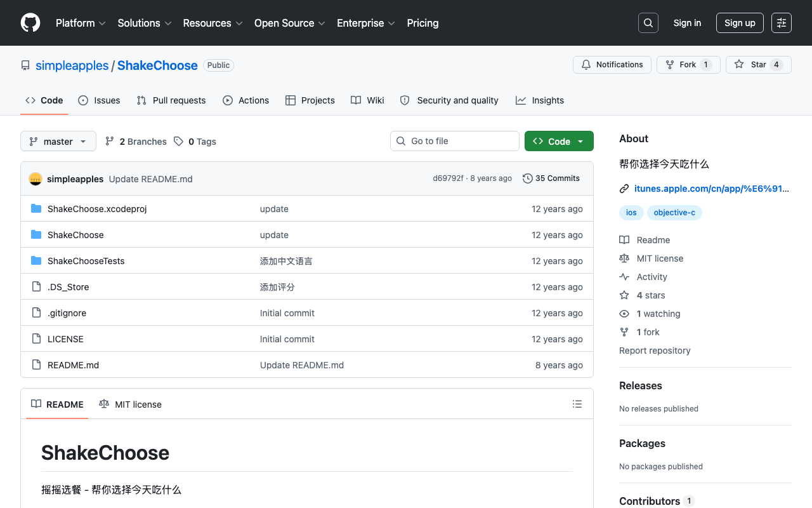Click the link chain icon in About
The image size is (812, 508).
click(x=624, y=189)
